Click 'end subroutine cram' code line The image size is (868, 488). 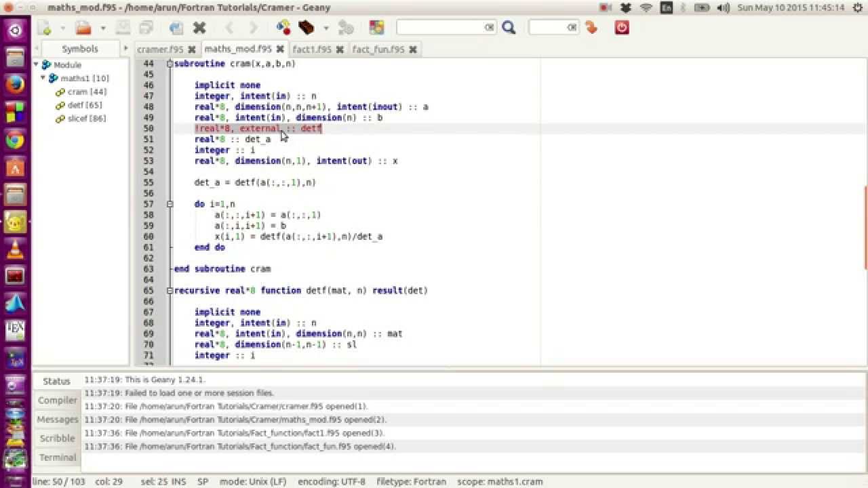(222, 269)
